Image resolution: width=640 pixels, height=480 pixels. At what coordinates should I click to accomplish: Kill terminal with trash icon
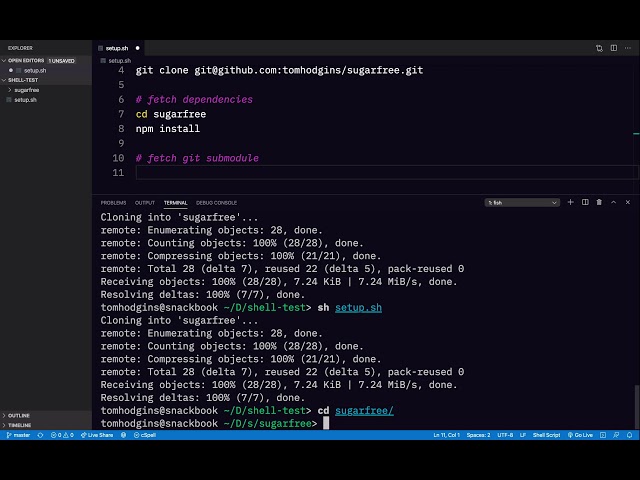coord(599,202)
